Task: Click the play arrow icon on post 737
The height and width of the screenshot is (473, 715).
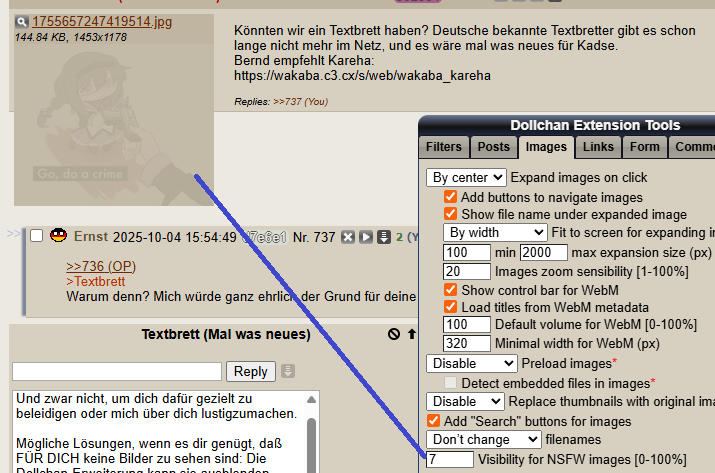Action: 366,237
